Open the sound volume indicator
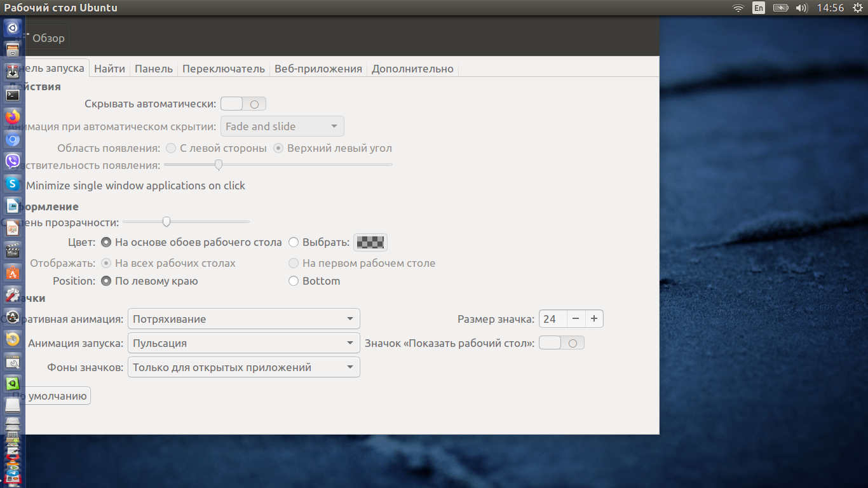This screenshot has height=488, width=868. pyautogui.click(x=801, y=8)
